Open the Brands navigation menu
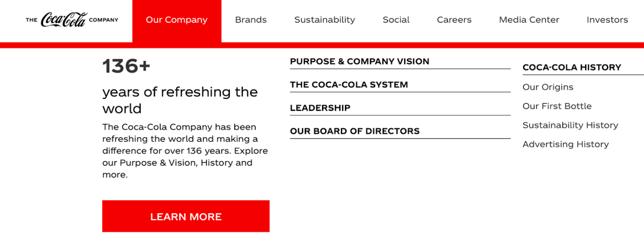 point(251,20)
